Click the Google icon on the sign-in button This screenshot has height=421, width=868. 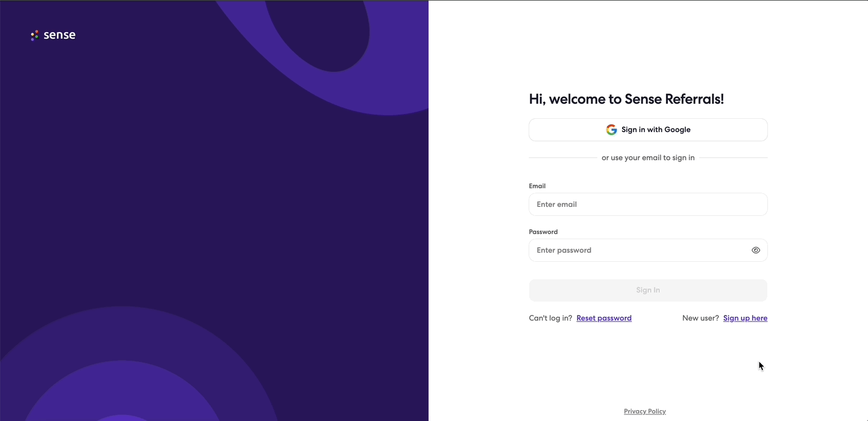pyautogui.click(x=611, y=130)
